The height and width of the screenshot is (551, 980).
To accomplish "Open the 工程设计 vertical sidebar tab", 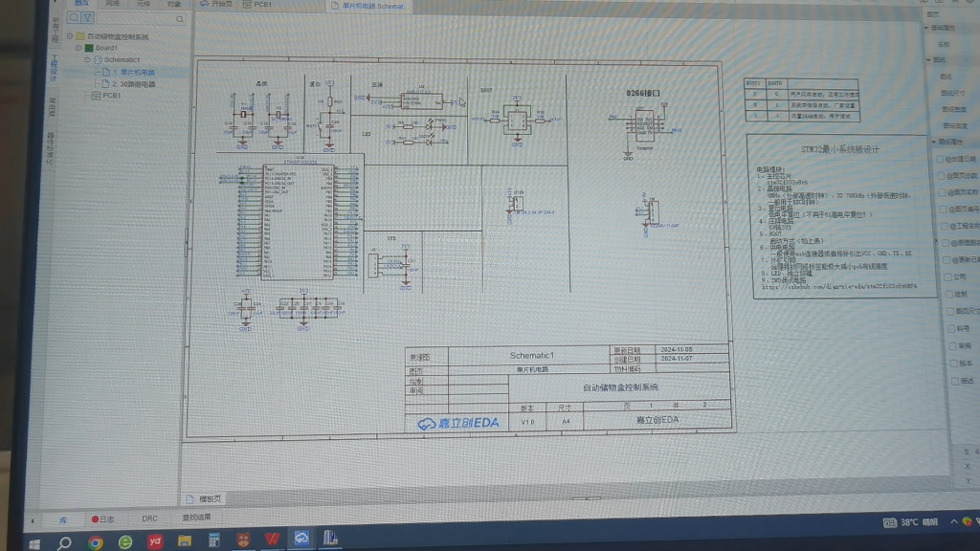I will click(55, 68).
